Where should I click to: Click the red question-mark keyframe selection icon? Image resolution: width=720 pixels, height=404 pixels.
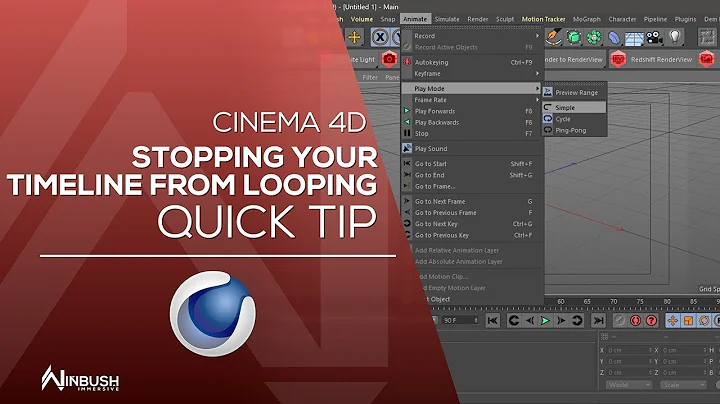click(651, 320)
